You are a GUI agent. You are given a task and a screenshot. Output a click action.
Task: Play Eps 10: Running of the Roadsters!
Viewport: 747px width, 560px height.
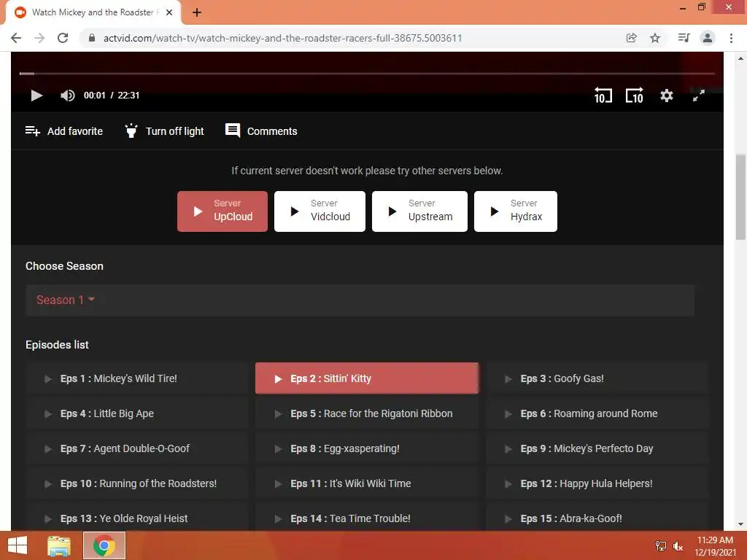click(137, 483)
